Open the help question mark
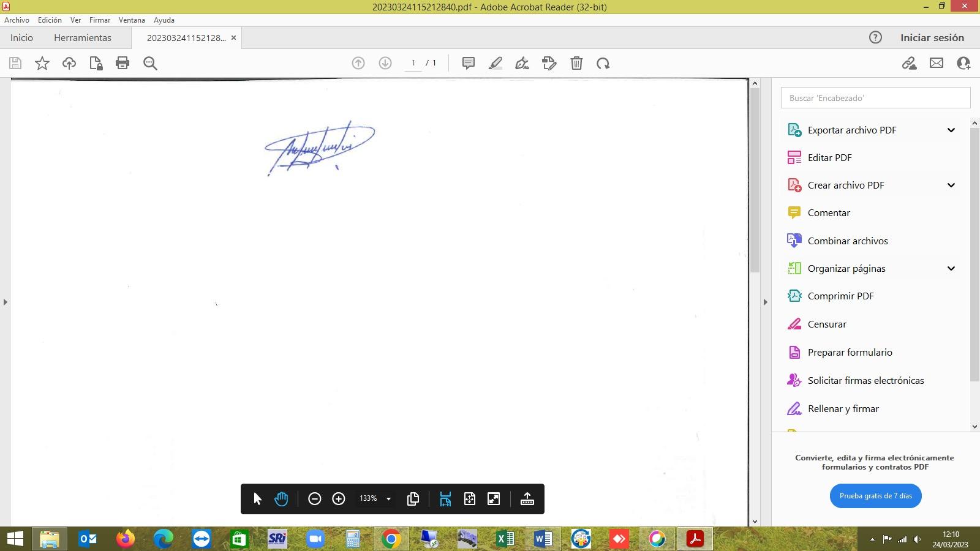980x551 pixels. click(876, 37)
